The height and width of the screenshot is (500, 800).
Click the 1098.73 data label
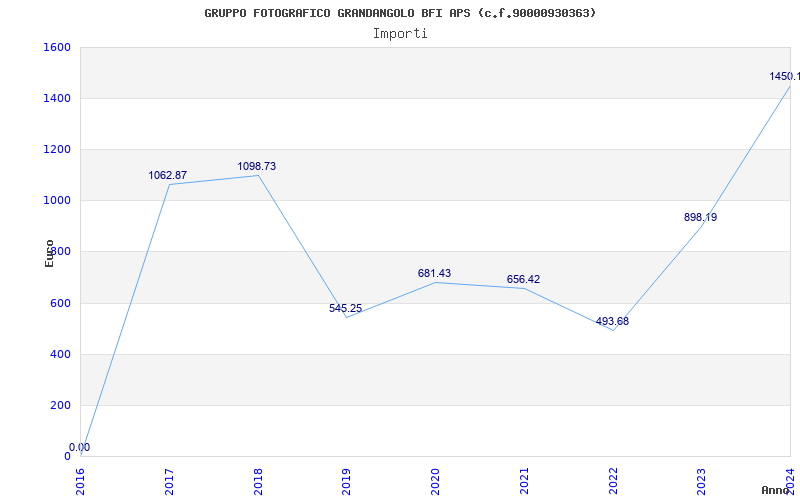(x=257, y=166)
